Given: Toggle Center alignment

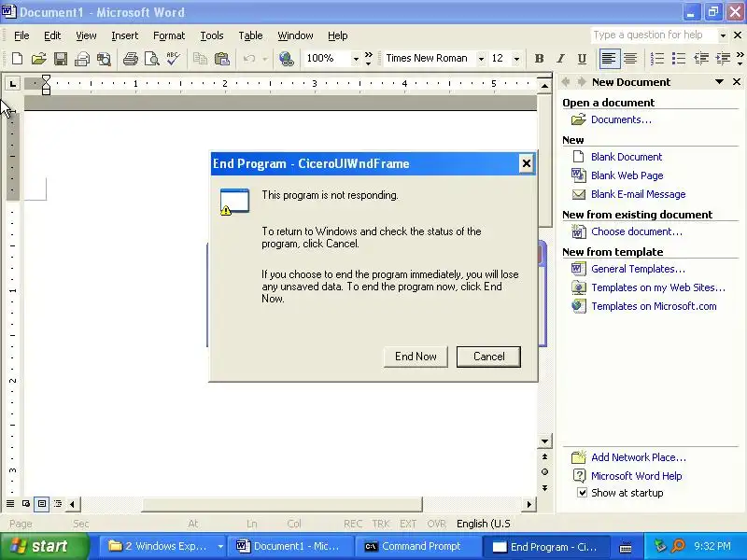Looking at the screenshot, I should (629, 59).
